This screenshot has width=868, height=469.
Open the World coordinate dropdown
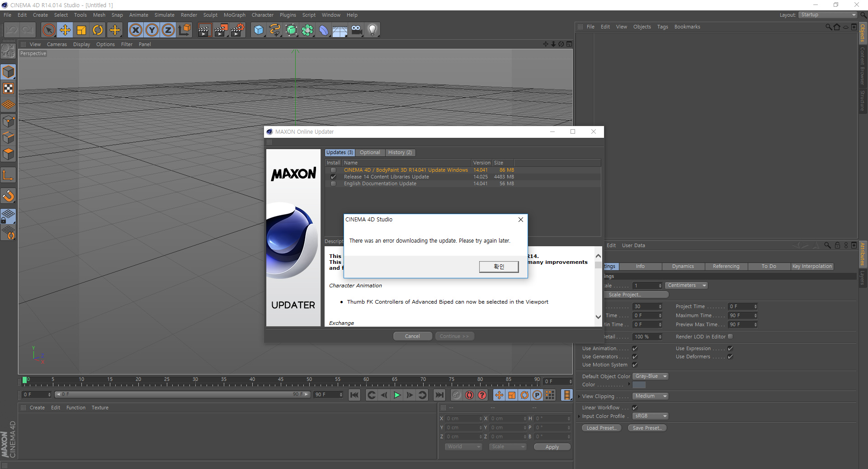463,447
